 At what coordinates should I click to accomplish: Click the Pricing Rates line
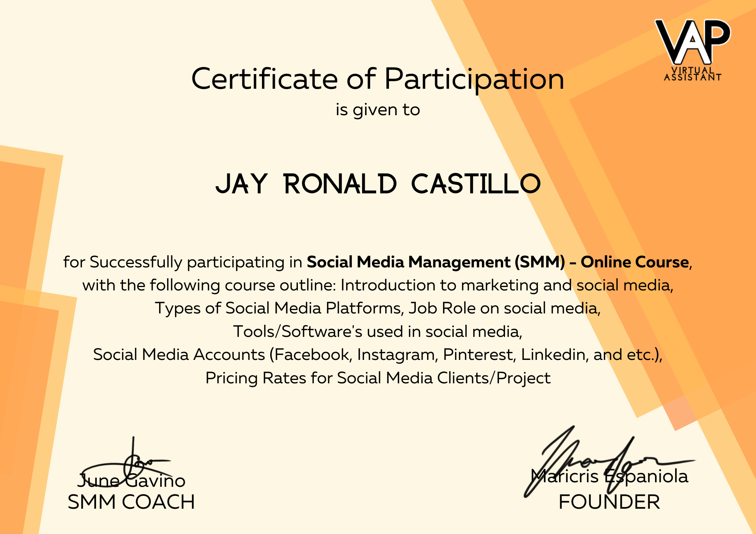click(x=378, y=378)
